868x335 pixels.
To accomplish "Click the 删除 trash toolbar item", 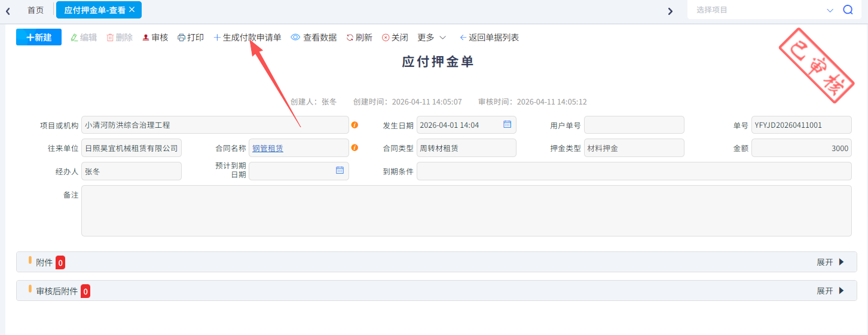I will 120,37.
